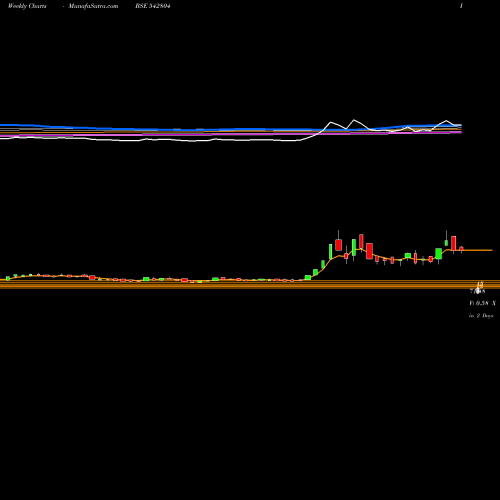Click the 'Weekly Charts' title text

point(27,6)
